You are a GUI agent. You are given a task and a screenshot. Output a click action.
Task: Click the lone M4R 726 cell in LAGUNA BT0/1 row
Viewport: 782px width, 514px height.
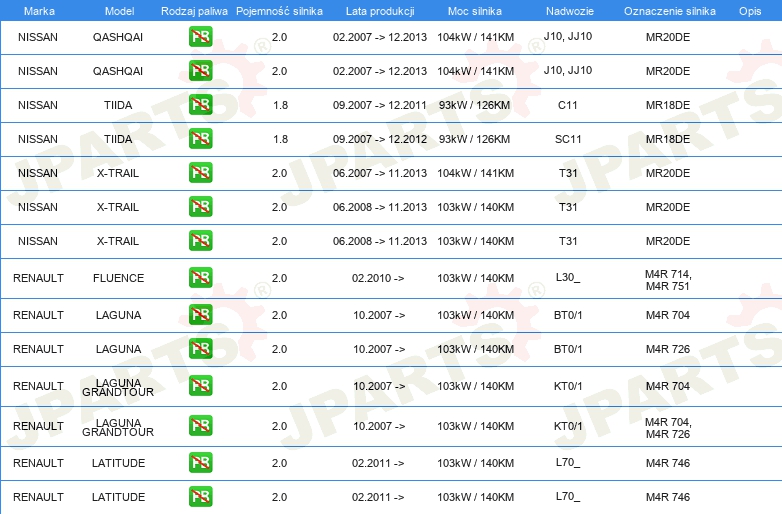(668, 349)
